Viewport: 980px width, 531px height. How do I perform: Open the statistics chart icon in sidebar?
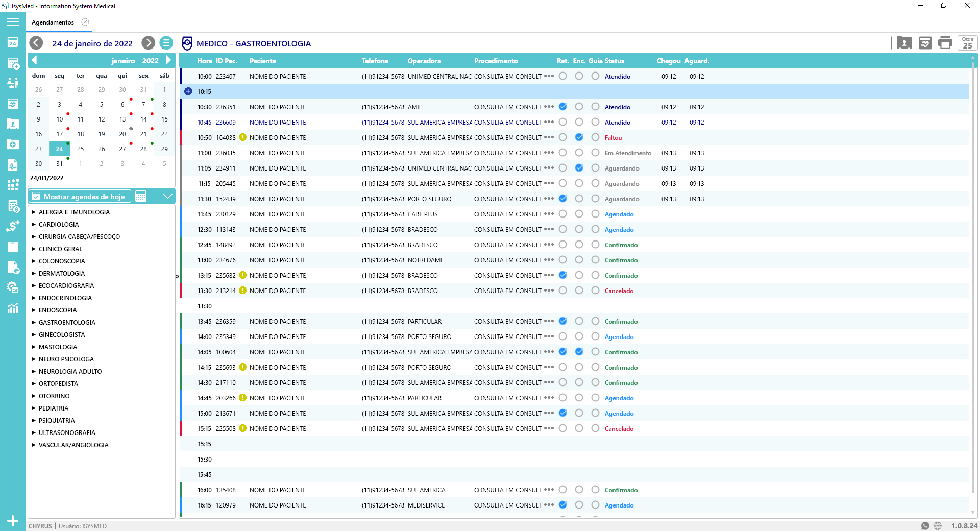point(13,308)
